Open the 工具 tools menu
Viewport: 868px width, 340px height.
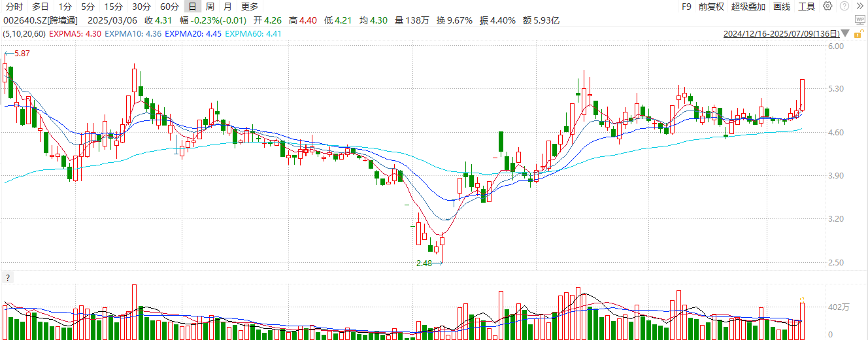click(x=807, y=7)
